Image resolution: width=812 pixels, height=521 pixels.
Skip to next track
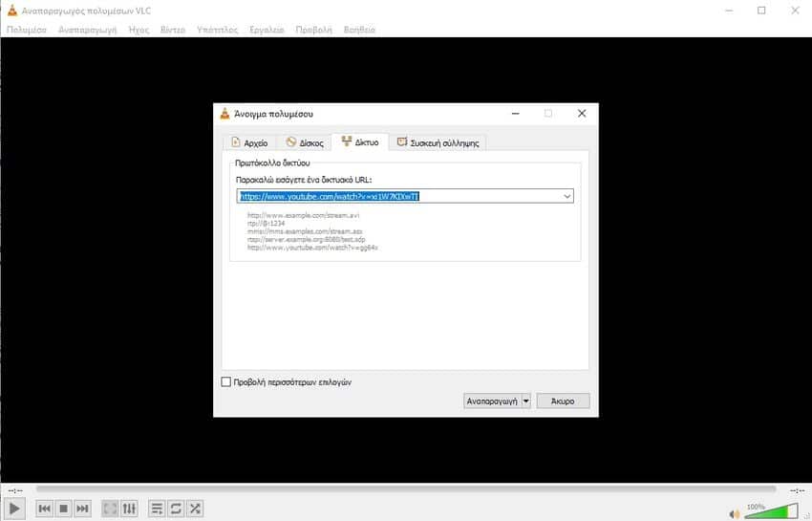pyautogui.click(x=82, y=509)
